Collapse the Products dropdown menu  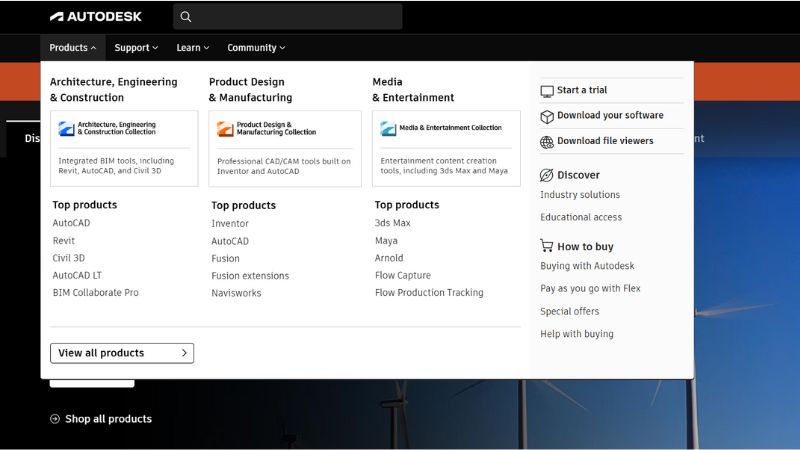pyautogui.click(x=73, y=47)
